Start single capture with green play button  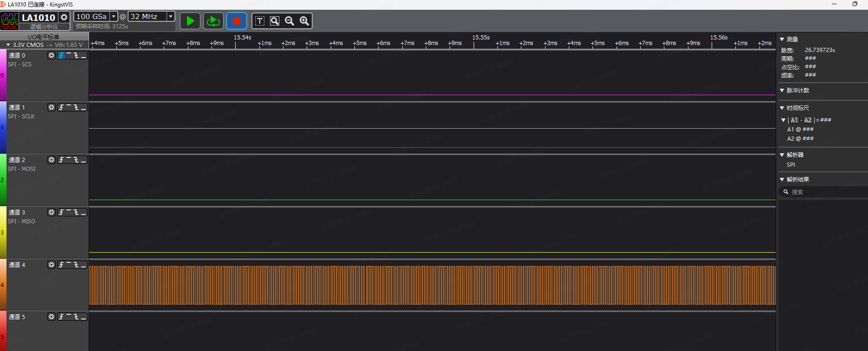pyautogui.click(x=190, y=21)
